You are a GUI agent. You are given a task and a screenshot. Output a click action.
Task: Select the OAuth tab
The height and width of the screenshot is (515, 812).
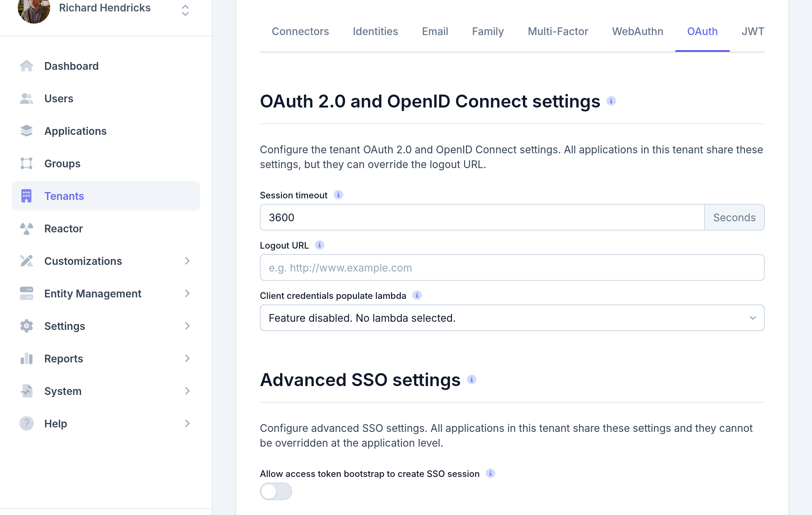click(702, 31)
